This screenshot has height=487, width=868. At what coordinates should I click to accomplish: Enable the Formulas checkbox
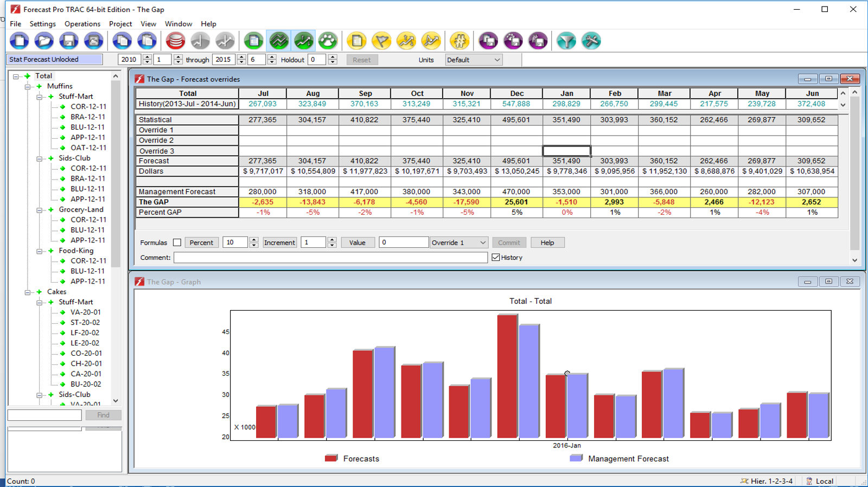click(177, 242)
